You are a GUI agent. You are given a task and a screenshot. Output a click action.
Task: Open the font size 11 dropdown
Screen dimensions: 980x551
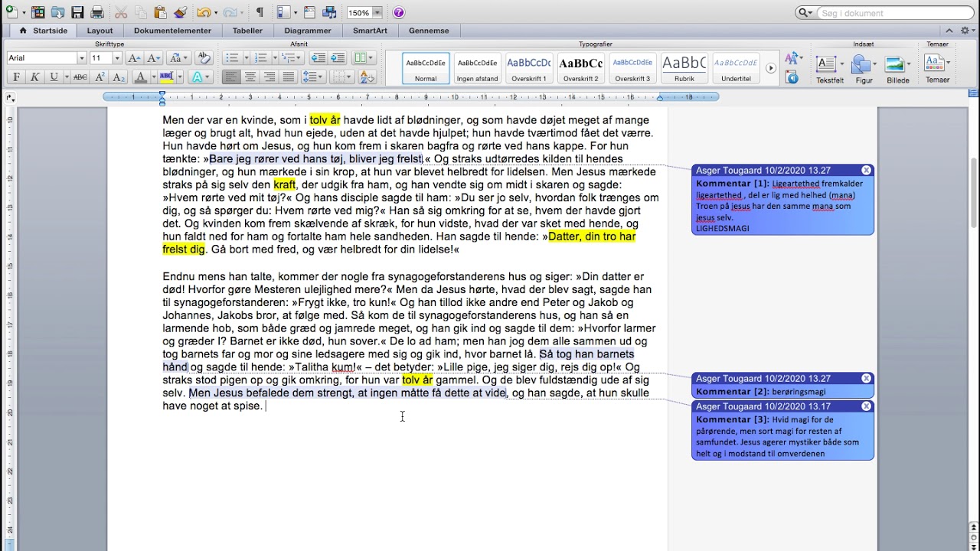click(x=117, y=58)
